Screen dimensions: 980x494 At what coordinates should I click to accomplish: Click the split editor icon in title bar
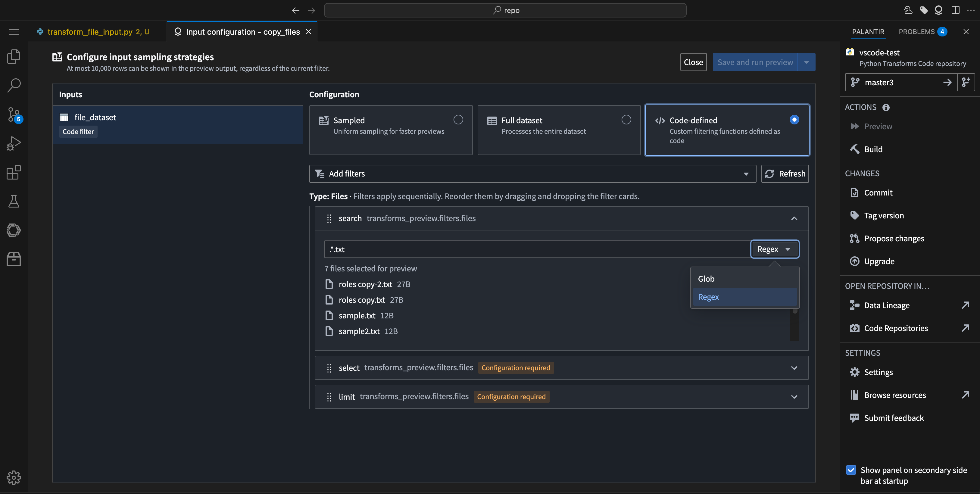[956, 10]
